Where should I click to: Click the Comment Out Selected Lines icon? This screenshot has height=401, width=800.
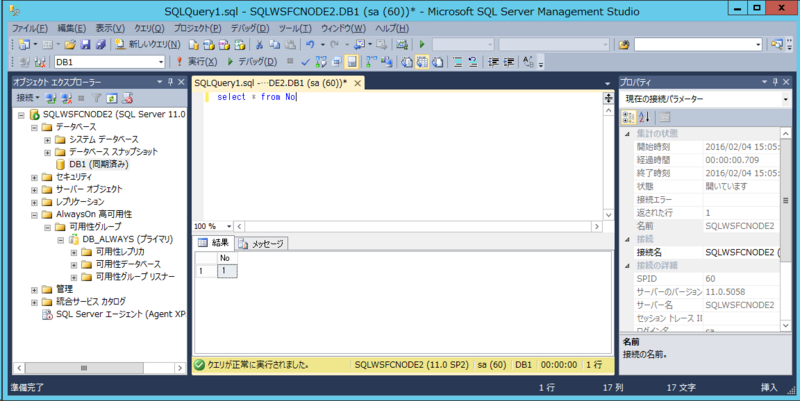[x=458, y=62]
